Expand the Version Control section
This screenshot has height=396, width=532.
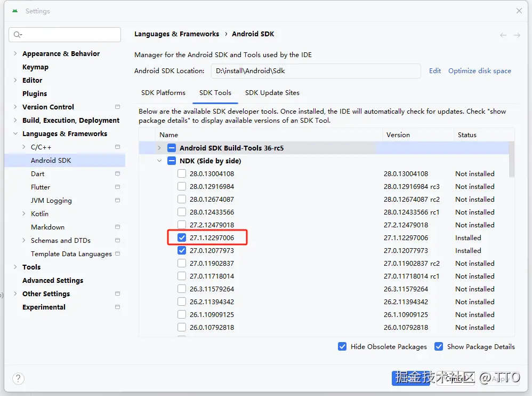point(15,107)
